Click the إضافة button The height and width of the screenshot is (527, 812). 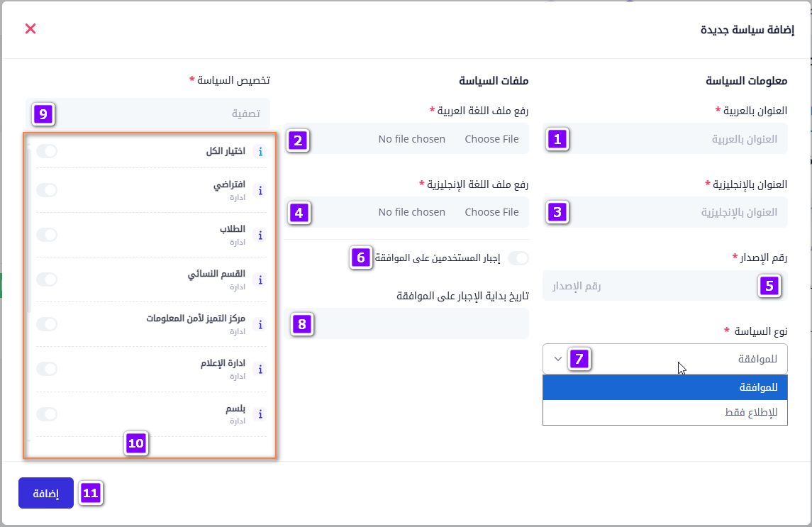click(x=46, y=493)
